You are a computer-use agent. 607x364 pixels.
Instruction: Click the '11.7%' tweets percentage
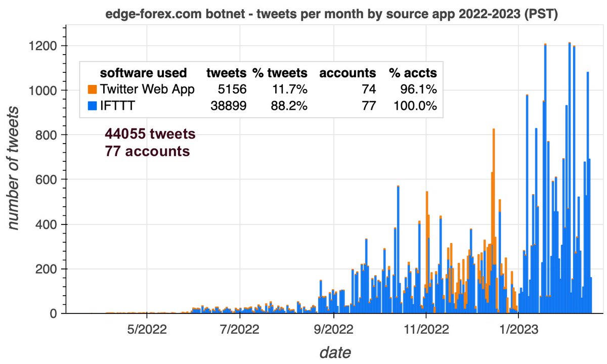289,89
